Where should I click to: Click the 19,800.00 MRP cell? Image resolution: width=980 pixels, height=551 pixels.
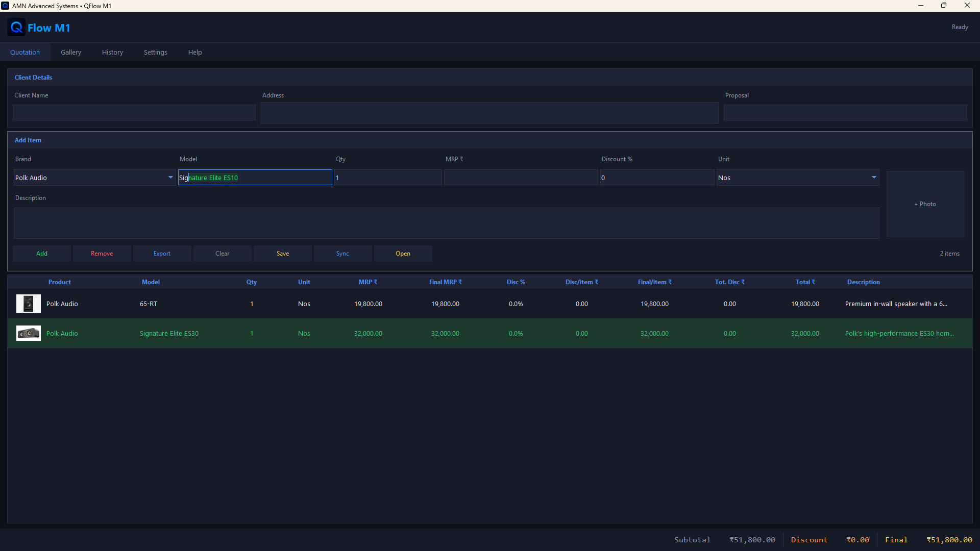pos(368,304)
